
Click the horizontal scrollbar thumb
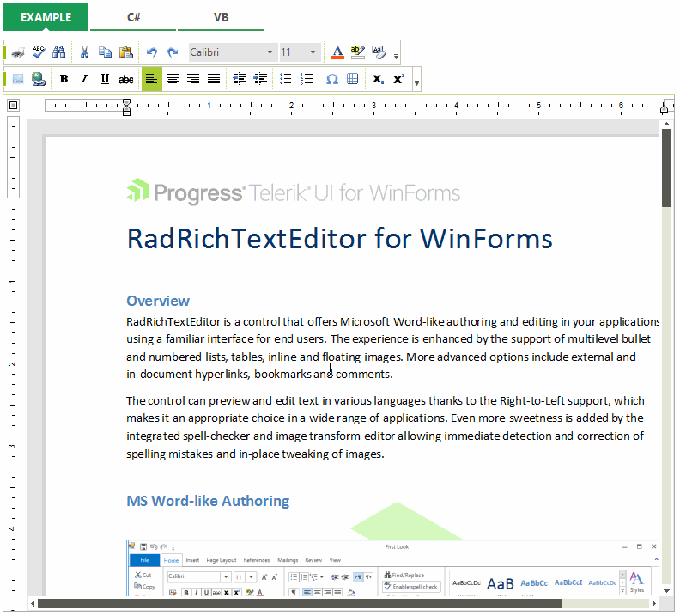coord(300,603)
